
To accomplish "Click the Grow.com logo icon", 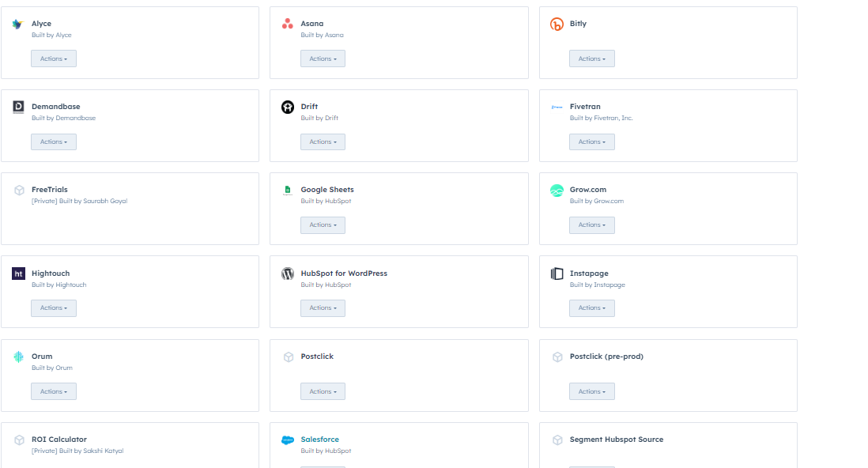I will pos(557,191).
